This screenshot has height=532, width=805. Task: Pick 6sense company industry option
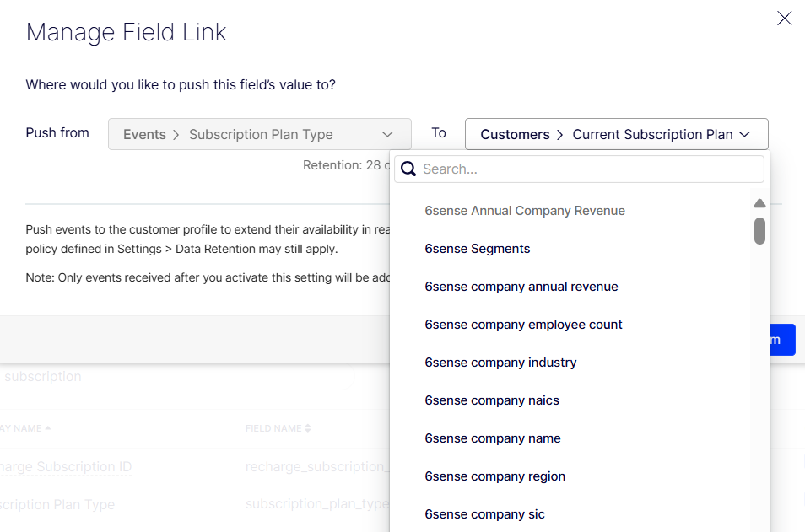(501, 363)
